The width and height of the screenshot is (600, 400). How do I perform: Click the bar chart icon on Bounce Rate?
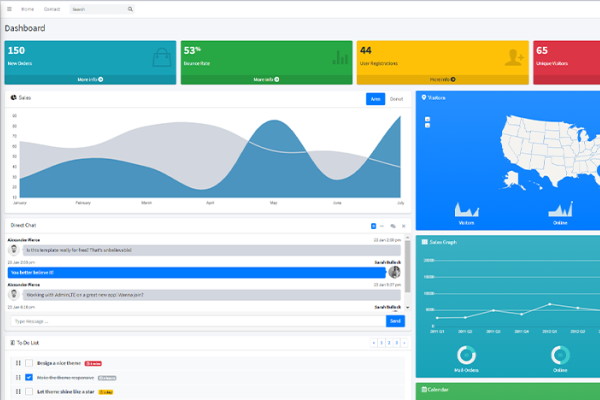pos(340,57)
